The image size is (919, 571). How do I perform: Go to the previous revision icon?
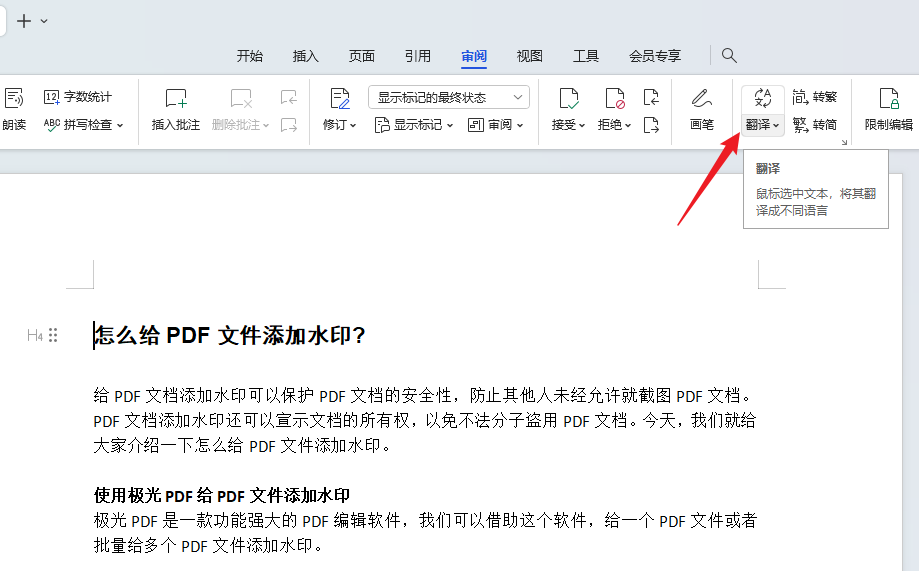[651, 97]
